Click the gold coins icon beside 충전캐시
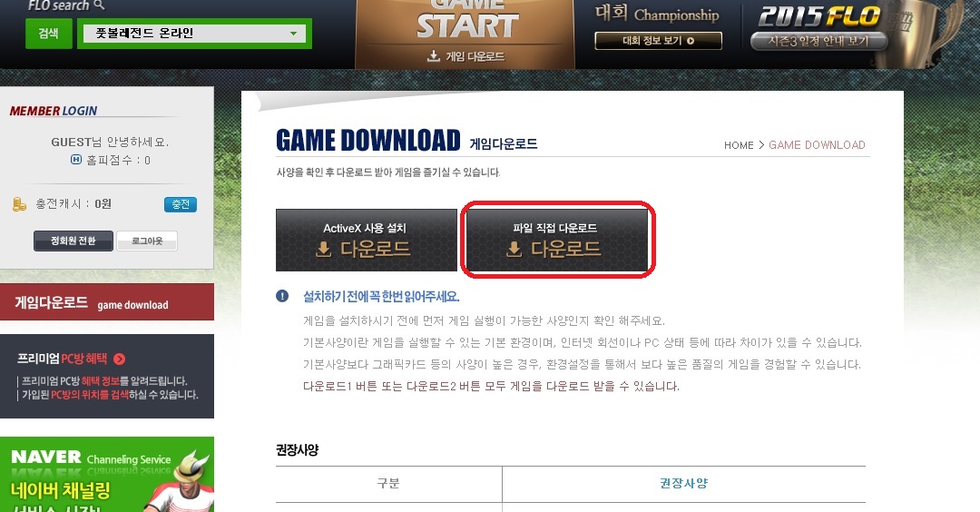 pos(19,203)
